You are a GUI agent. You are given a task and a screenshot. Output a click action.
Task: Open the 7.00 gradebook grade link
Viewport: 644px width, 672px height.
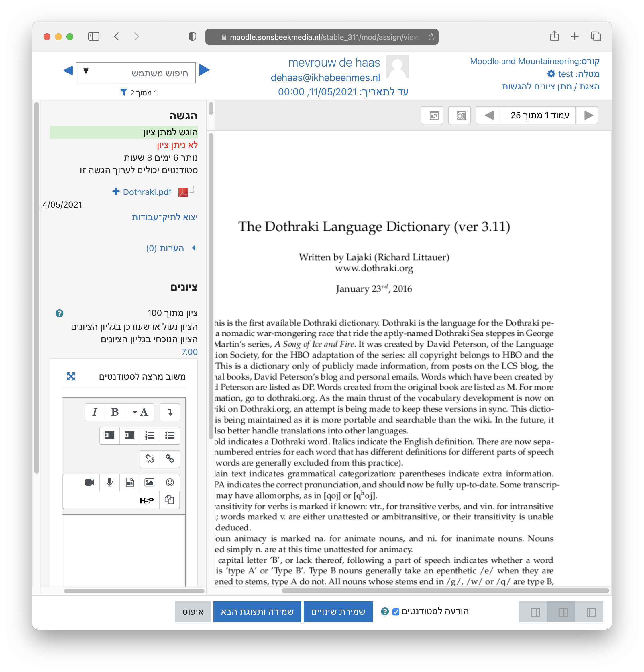click(189, 352)
